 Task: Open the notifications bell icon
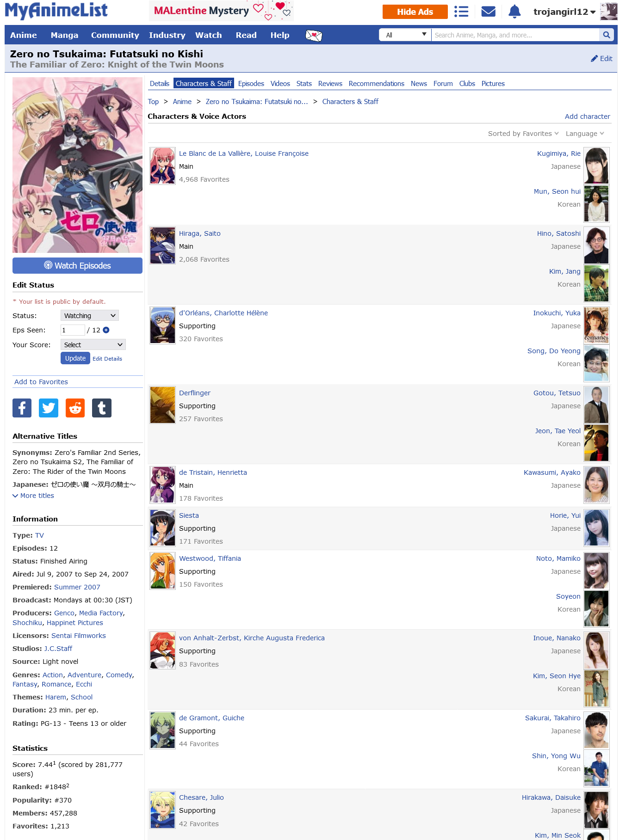click(514, 12)
